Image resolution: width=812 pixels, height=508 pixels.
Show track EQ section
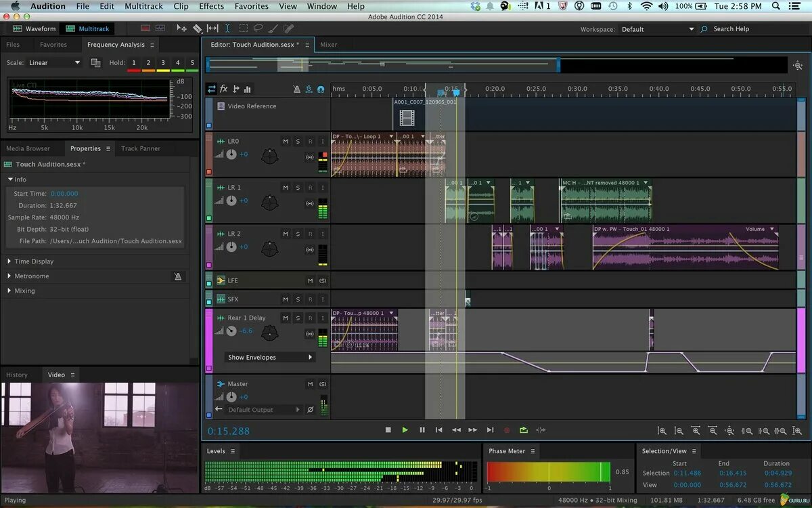point(248,89)
